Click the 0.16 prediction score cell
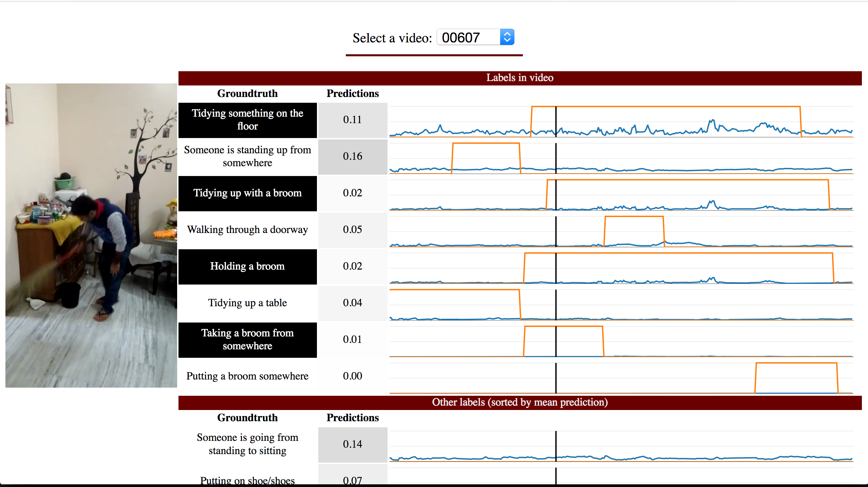This screenshot has height=487, width=868. (x=353, y=156)
